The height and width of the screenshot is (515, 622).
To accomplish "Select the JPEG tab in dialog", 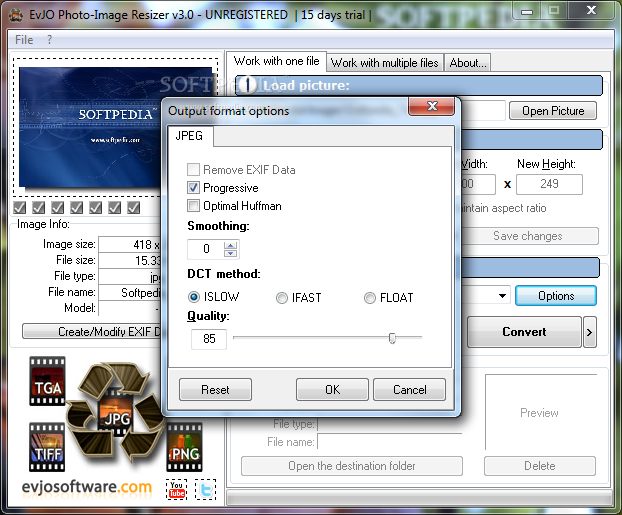I will pos(189,136).
